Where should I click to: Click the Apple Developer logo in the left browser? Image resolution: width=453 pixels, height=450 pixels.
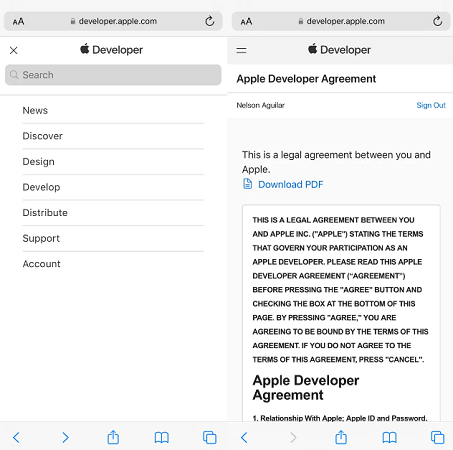[x=111, y=50]
